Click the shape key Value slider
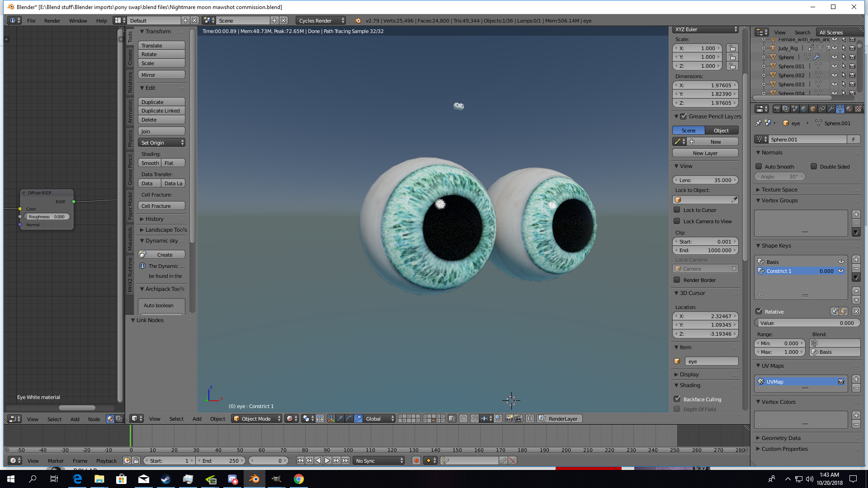The image size is (868, 488). pos(807,323)
